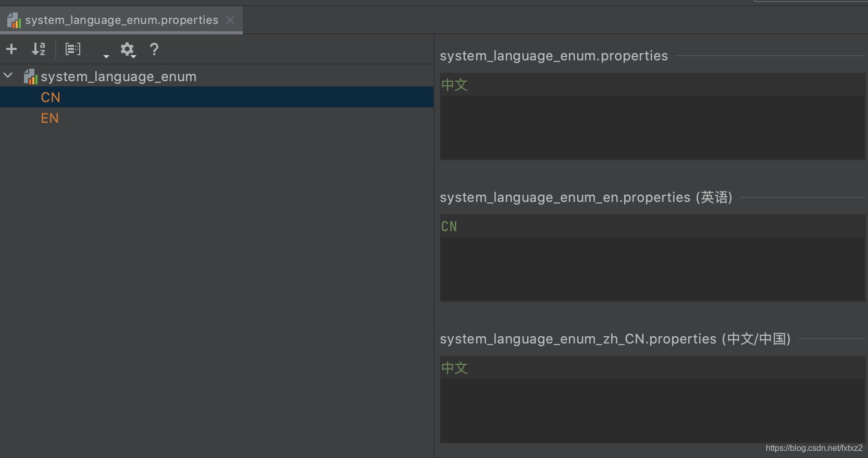Click the resource bundle icon in tab
Screen dimensions: 868x458
point(14,20)
